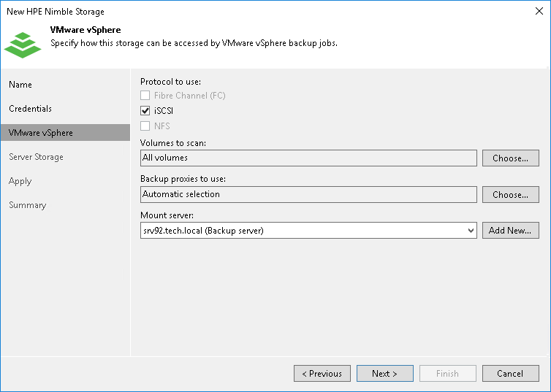Open the Summary wizard step
Image resolution: width=551 pixels, height=392 pixels.
pyautogui.click(x=28, y=205)
